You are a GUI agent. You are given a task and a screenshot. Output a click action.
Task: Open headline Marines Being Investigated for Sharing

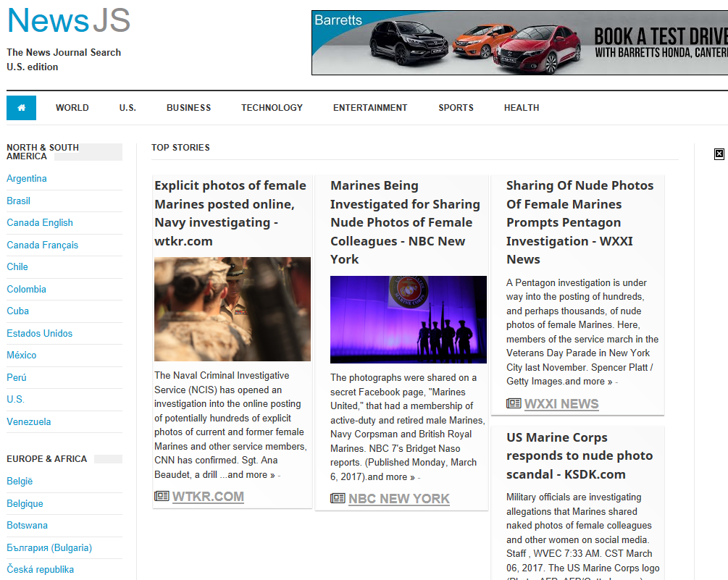406,222
